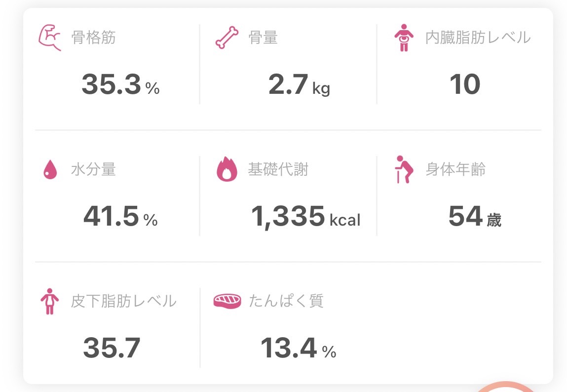Tap the 13.4 % protein value
Viewport: 567px width, 392px height.
click(x=299, y=348)
